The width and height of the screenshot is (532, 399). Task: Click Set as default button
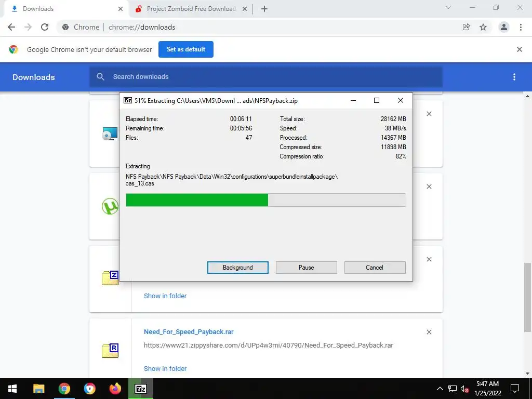point(186,49)
